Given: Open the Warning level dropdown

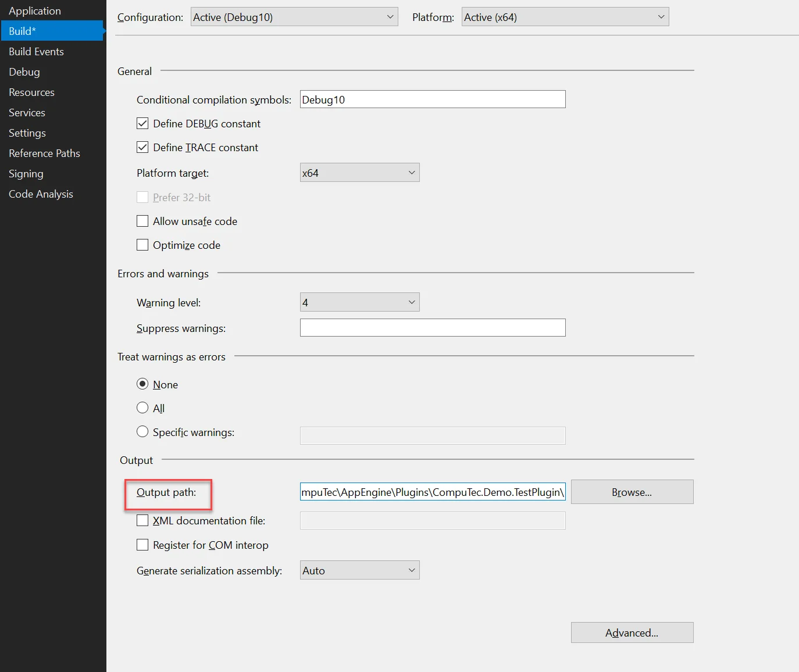Looking at the screenshot, I should [359, 302].
